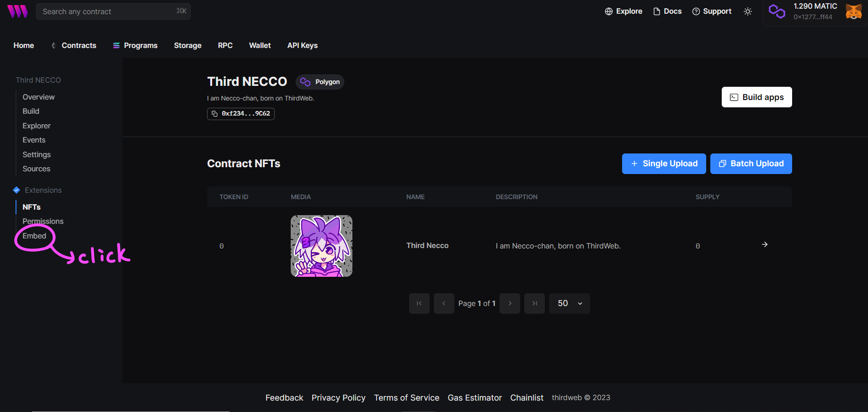This screenshot has height=412, width=868.
Task: Open Overview in the sidebar
Action: [x=39, y=97]
